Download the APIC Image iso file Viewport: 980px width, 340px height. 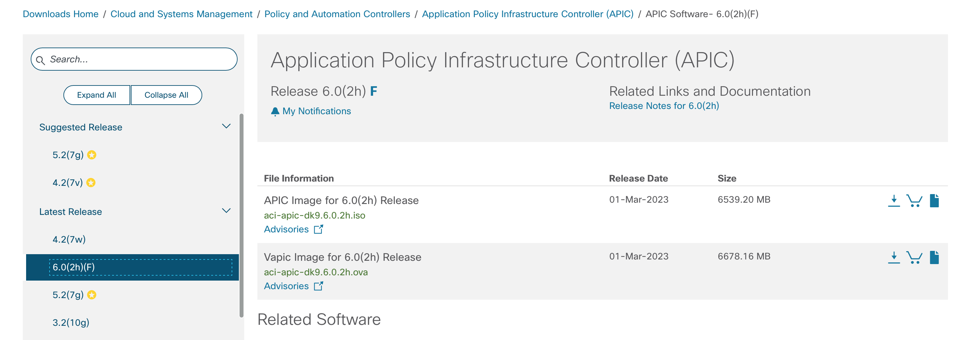(894, 201)
